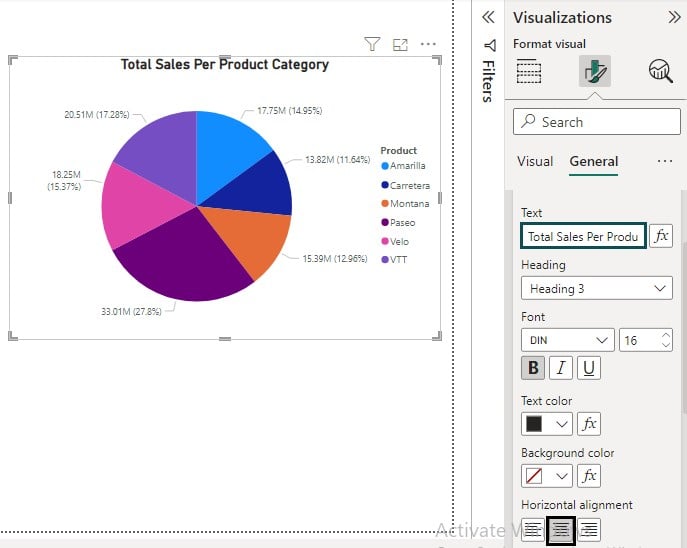Switch to the Visual tab
Image resolution: width=687 pixels, height=548 pixels.
pos(535,161)
